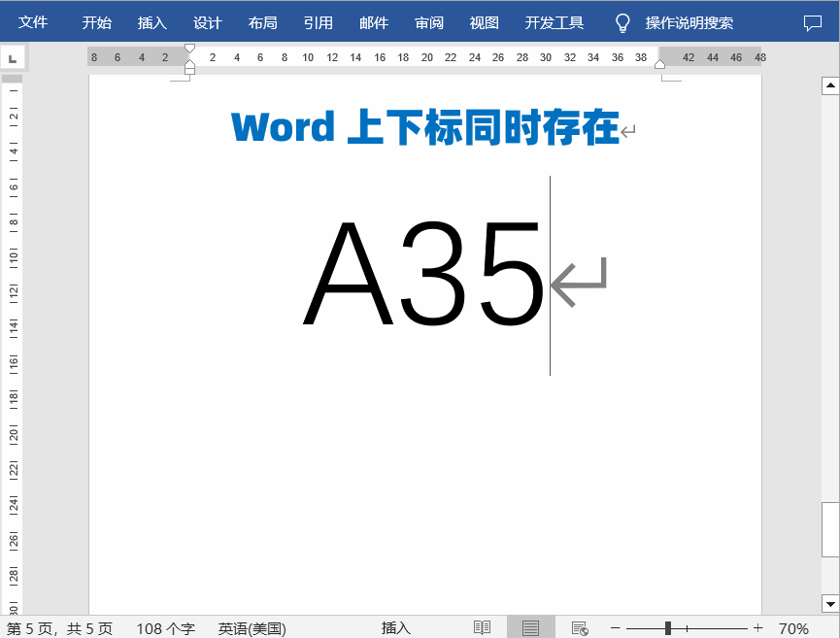Switch to the 审阅 ribbon tab
Image resolution: width=840 pixels, height=638 pixels.
pyautogui.click(x=428, y=21)
